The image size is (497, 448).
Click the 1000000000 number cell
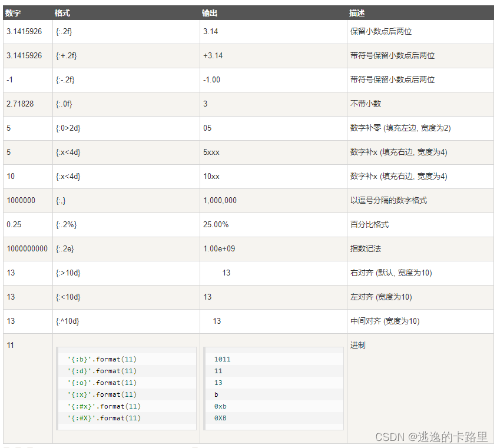pyautogui.click(x=27, y=248)
